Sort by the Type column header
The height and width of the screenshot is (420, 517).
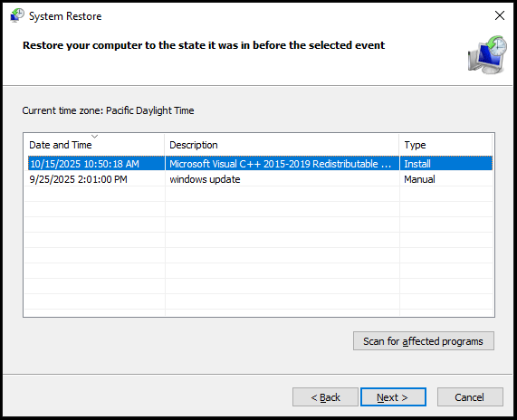point(445,145)
